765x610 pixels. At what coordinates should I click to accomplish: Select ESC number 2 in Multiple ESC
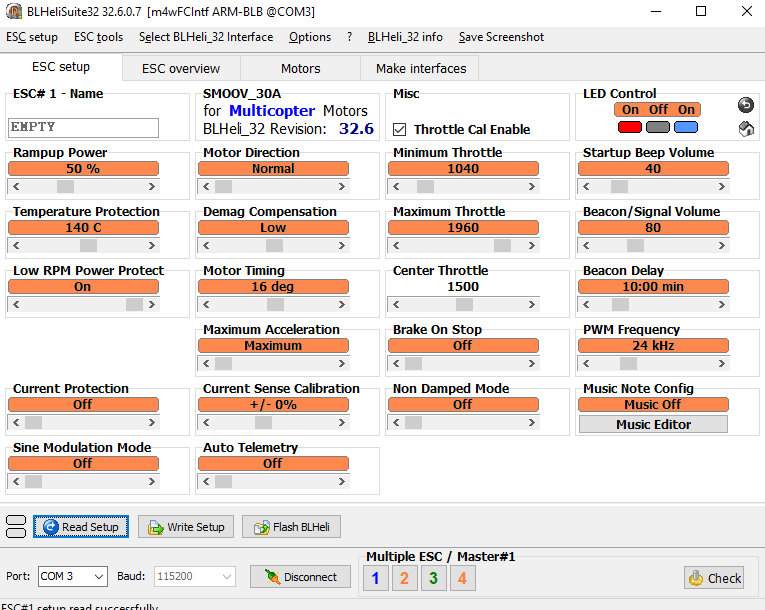[x=404, y=578]
